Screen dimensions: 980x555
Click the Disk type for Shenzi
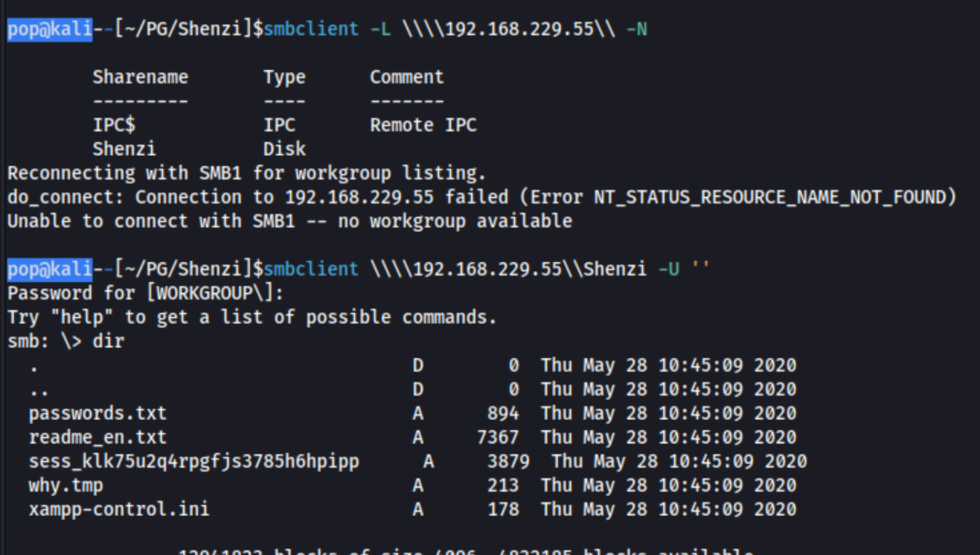284,149
